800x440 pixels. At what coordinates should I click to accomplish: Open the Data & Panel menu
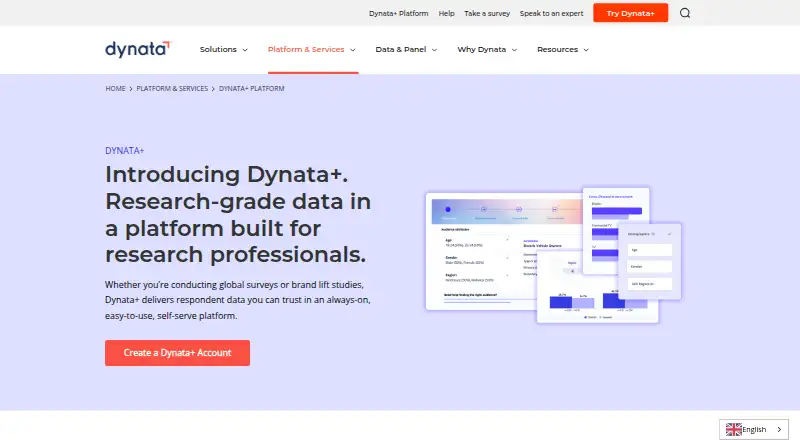pos(401,50)
